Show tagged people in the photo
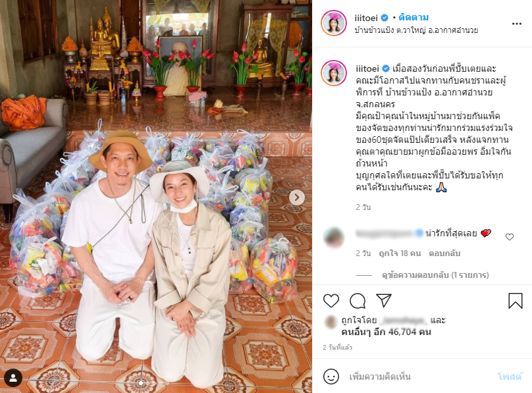The image size is (532, 393). point(13,378)
